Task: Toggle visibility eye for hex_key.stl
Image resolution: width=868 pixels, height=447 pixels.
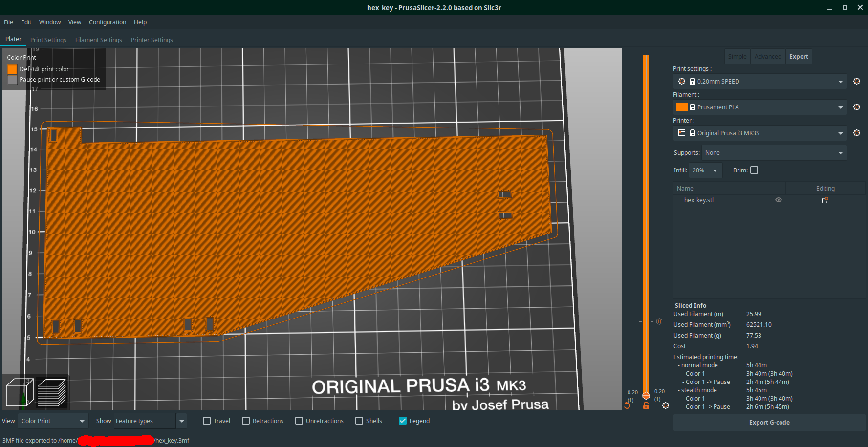Action: pos(779,200)
